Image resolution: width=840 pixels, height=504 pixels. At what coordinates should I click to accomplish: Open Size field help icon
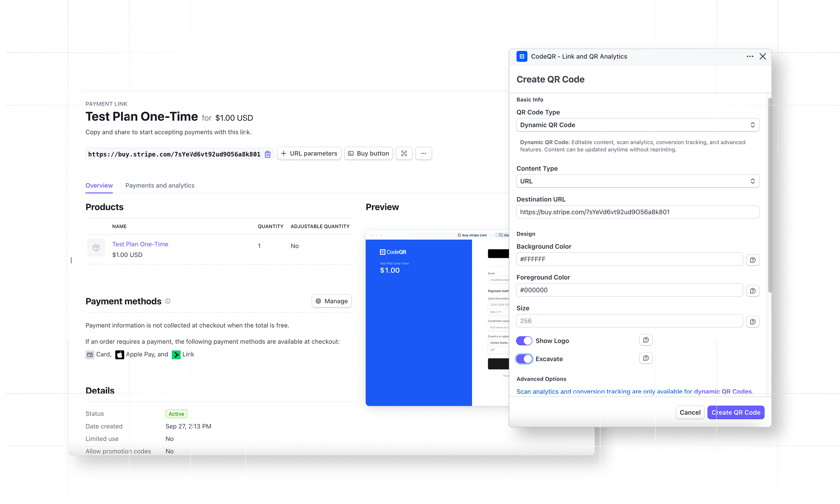coord(752,321)
